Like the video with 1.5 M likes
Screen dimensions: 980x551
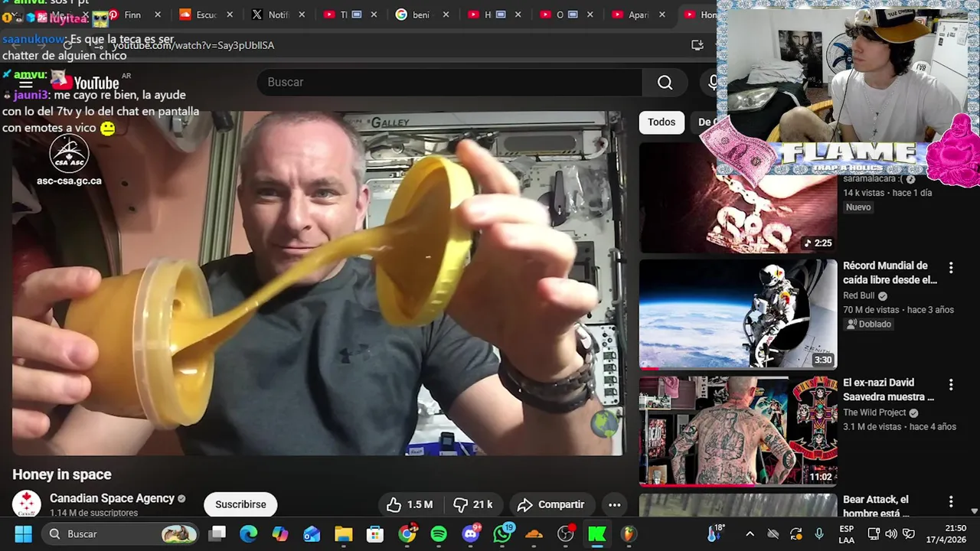(x=410, y=504)
